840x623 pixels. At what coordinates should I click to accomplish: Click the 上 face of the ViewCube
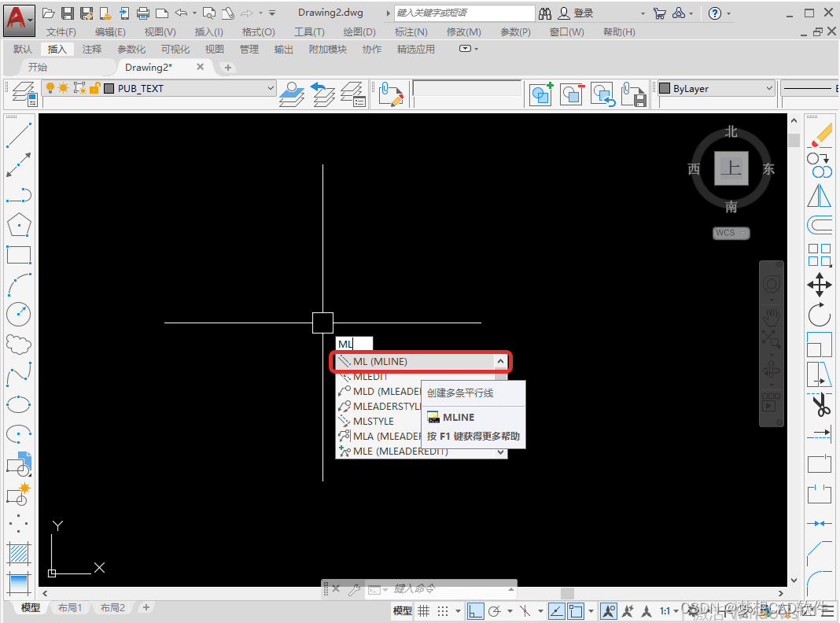[x=731, y=168]
